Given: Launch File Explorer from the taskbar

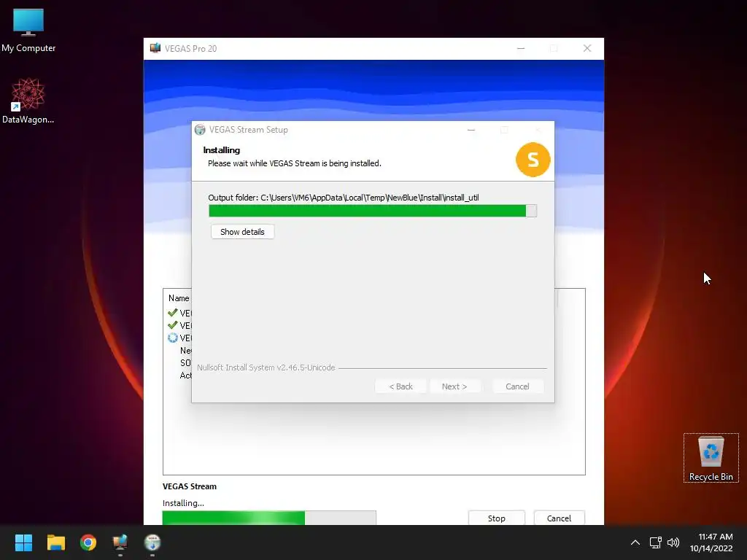Looking at the screenshot, I should click(x=55, y=542).
